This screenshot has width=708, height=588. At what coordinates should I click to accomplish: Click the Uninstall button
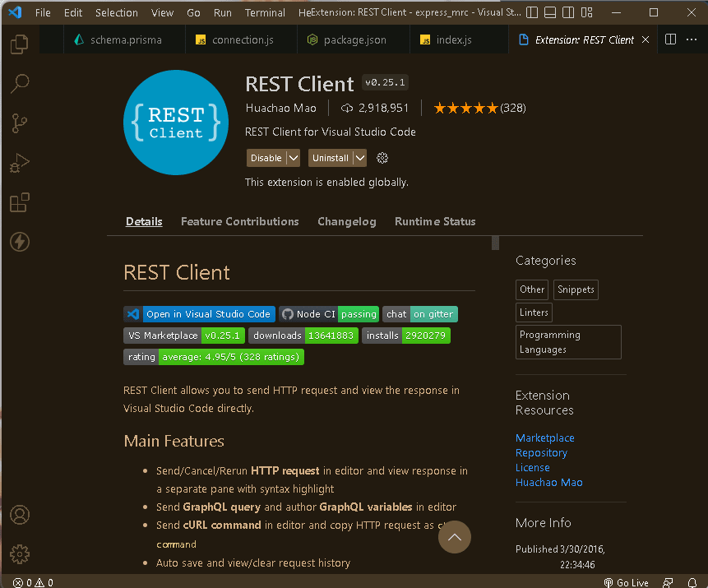331,158
